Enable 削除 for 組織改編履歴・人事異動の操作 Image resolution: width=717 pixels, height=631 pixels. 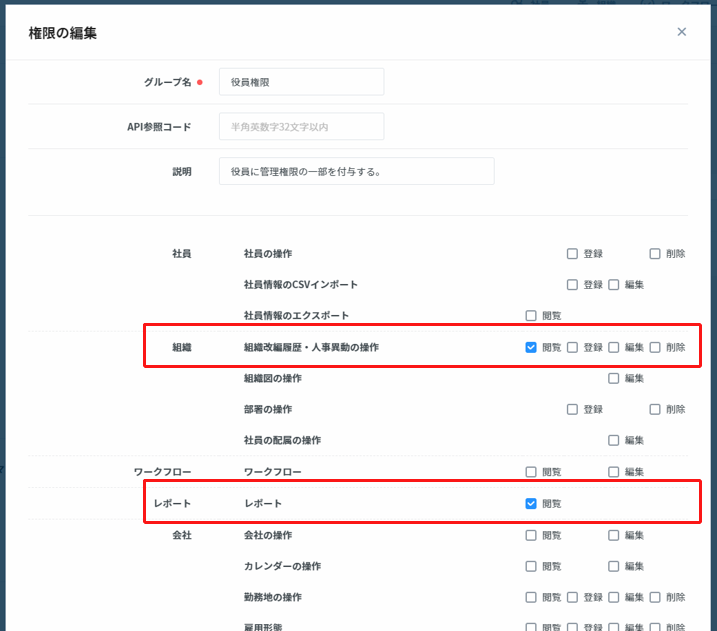(x=655, y=348)
